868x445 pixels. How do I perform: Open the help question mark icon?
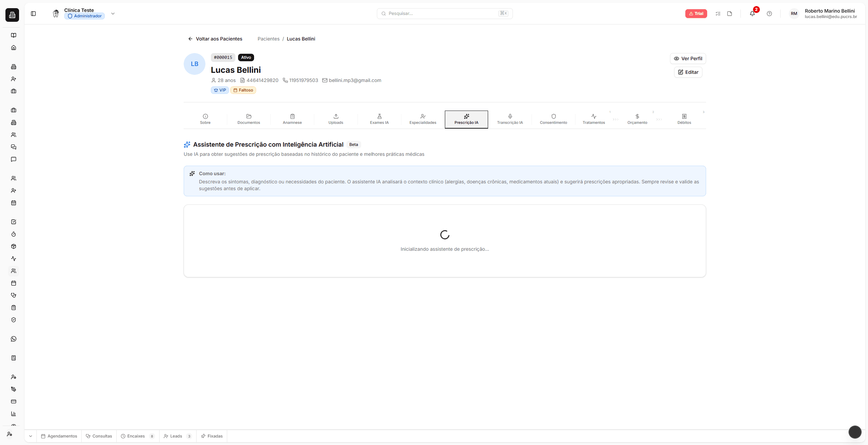point(769,14)
